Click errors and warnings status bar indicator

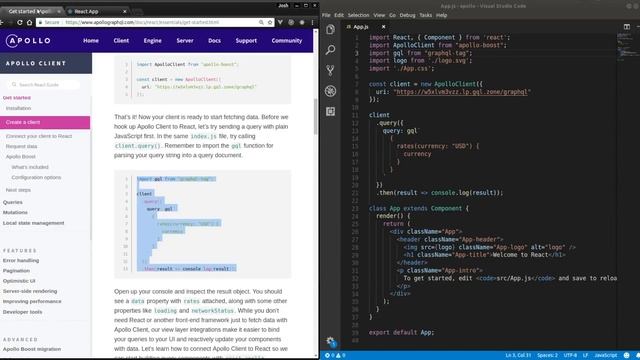point(335,356)
